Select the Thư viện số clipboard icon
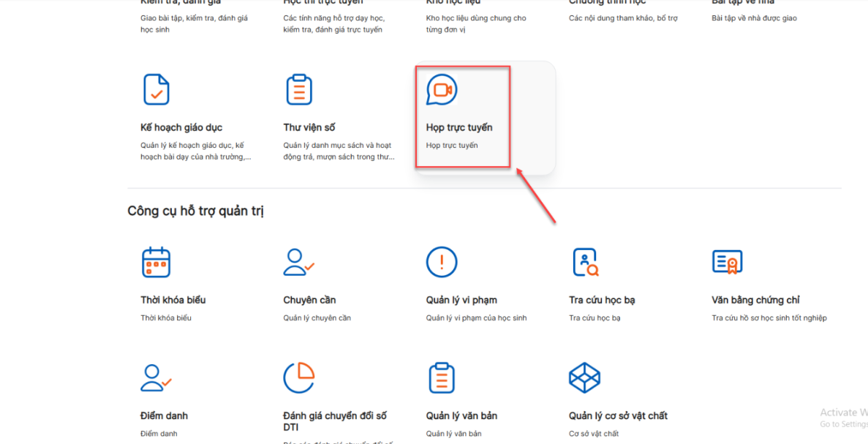 click(298, 90)
